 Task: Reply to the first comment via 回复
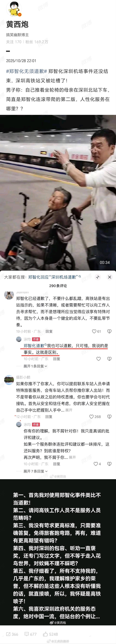[x=49, y=332]
